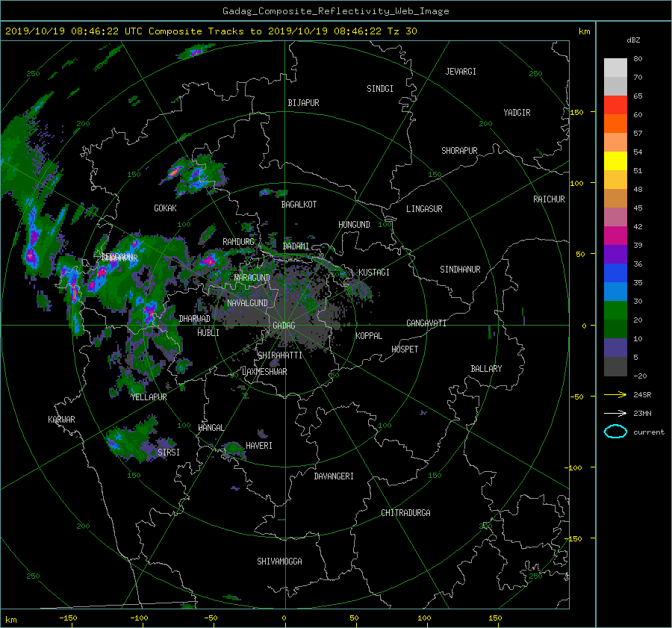The image size is (672, 628).
Task: Click the SINDGI city label
Action: tap(380, 89)
